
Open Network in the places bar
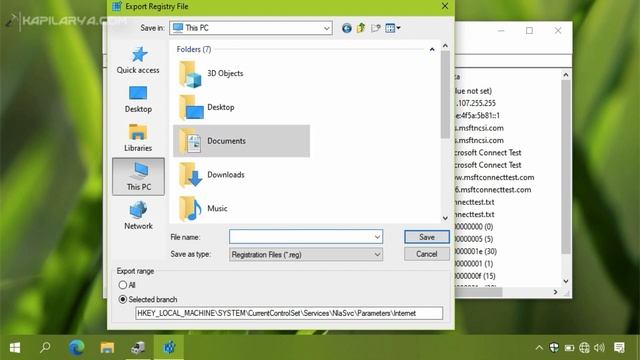[x=138, y=216]
